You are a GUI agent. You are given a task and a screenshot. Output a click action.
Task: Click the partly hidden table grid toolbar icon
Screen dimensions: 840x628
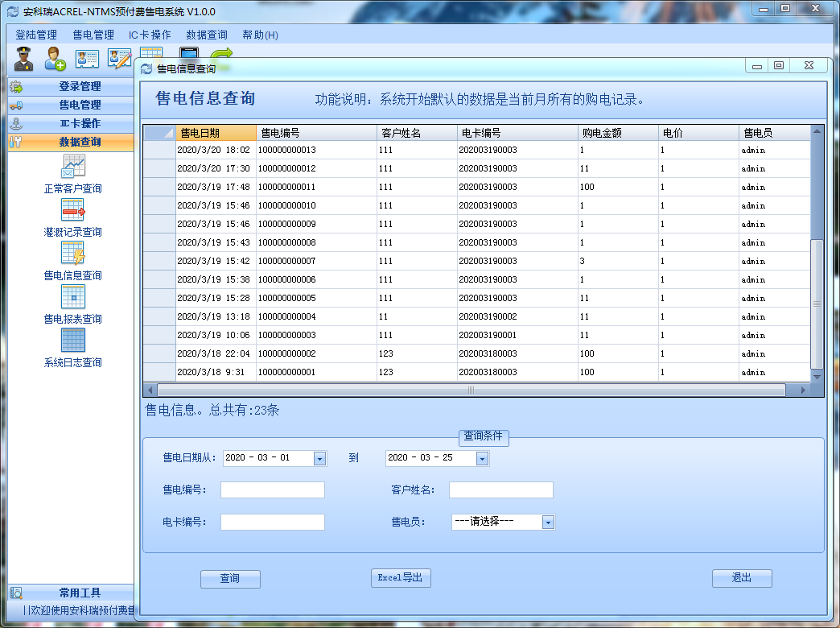[x=151, y=52]
